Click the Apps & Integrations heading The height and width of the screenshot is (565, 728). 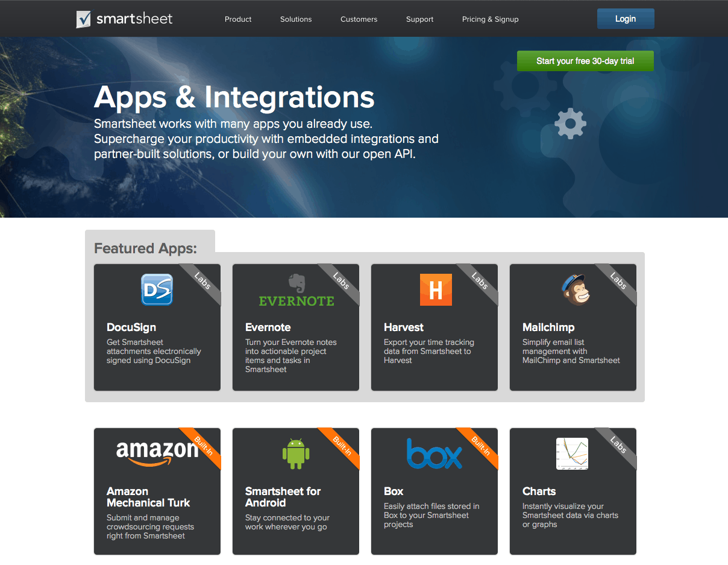(x=234, y=98)
